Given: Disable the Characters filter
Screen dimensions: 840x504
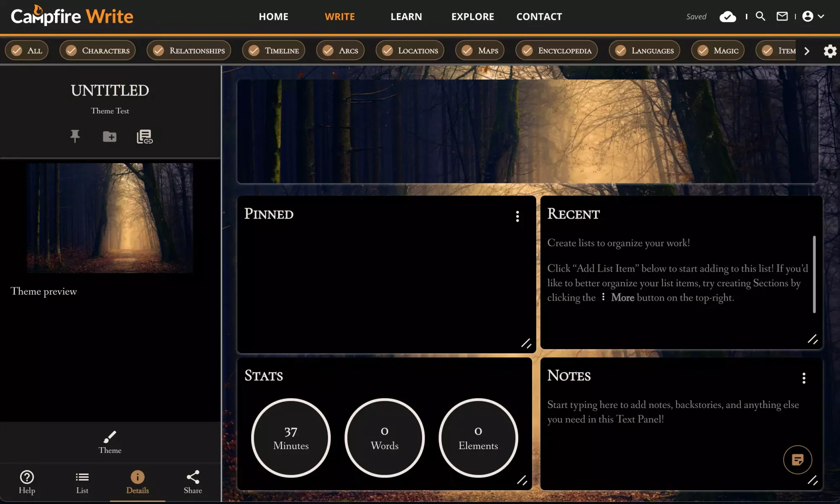Looking at the screenshot, I should pyautogui.click(x=97, y=50).
